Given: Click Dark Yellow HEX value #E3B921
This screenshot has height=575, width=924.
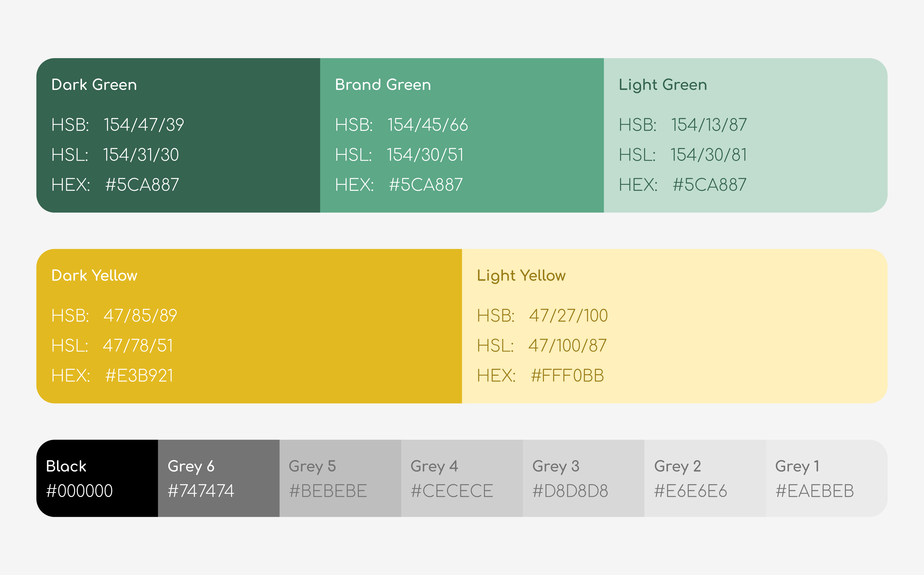Looking at the screenshot, I should click(139, 376).
